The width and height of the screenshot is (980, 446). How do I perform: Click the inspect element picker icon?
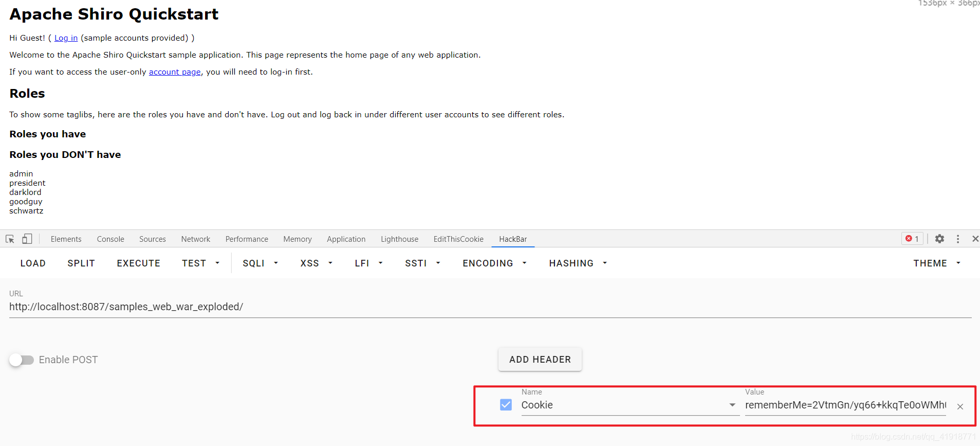pyautogui.click(x=10, y=239)
